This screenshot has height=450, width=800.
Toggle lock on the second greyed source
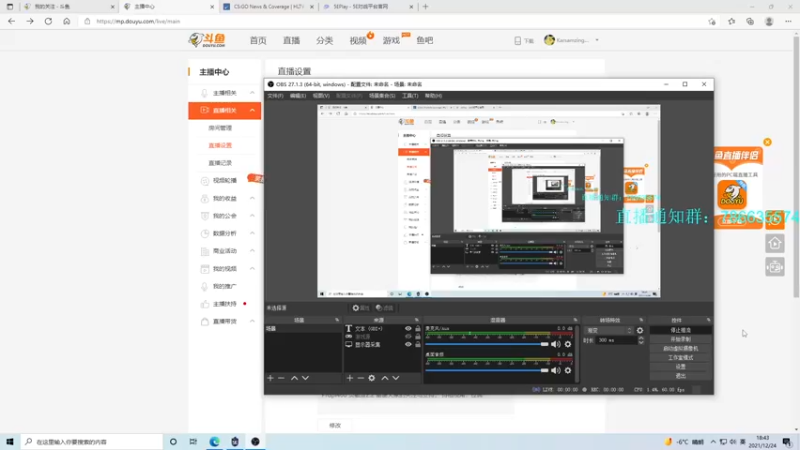tap(418, 337)
